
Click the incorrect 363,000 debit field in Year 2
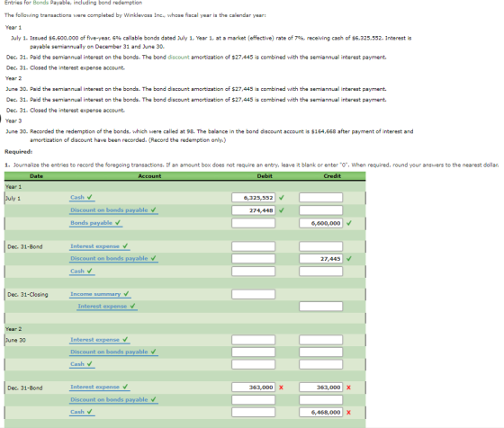click(x=253, y=388)
